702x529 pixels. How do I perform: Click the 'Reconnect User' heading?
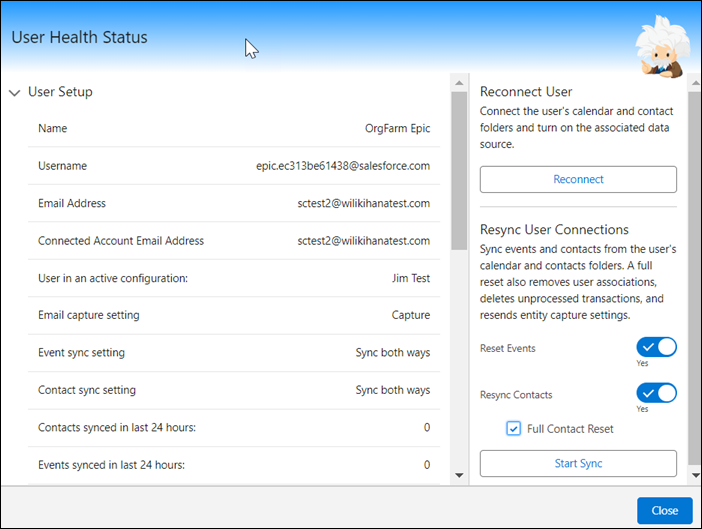pyautogui.click(x=526, y=92)
